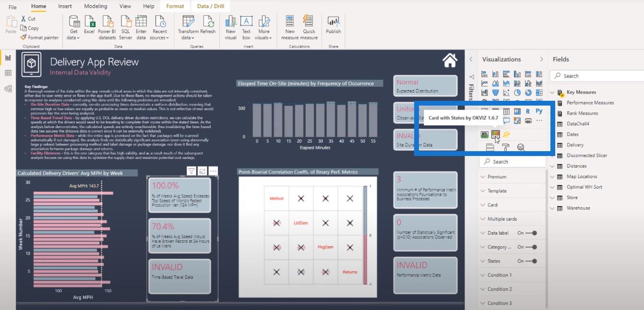This screenshot has height=310, width=644.
Task: Switch to the View ribbon tab
Action: click(x=125, y=6)
